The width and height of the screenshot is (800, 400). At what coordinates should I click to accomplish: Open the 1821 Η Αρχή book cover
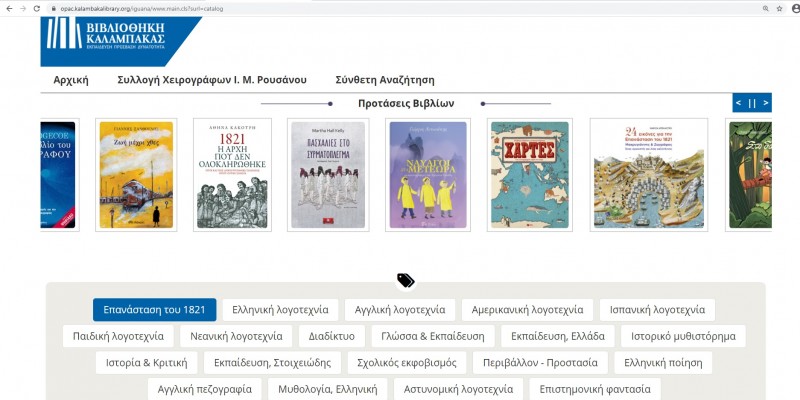(233, 175)
